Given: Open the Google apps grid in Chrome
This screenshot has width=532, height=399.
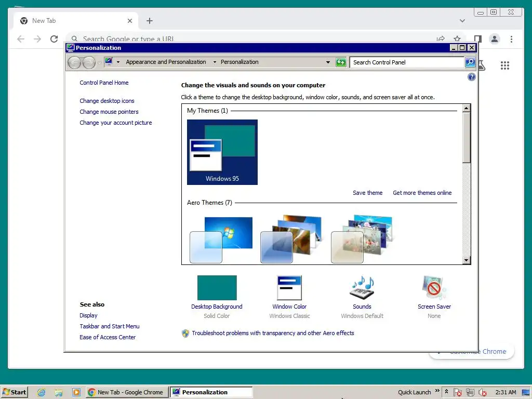Looking at the screenshot, I should click(x=505, y=65).
